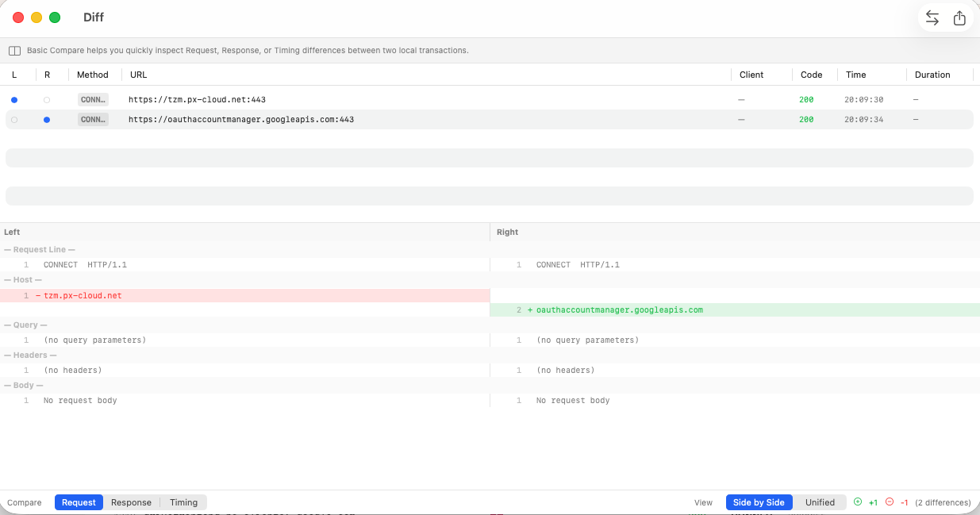The width and height of the screenshot is (980, 515).
Task: Click the (2 differences) summary text
Action: 943,502
